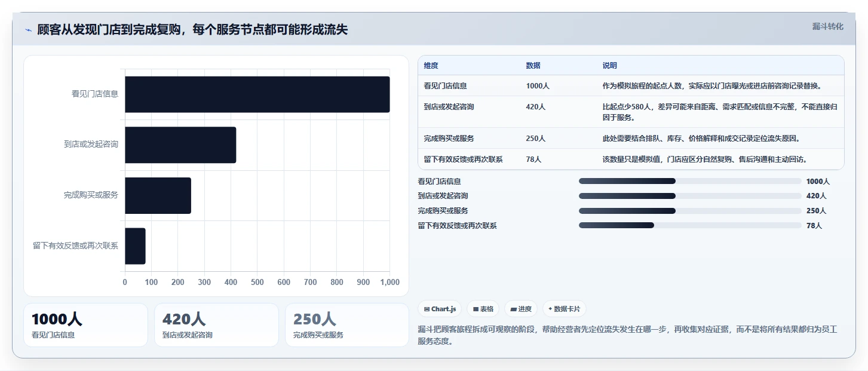Viewport: 868px width, 371px height.
Task: Click the 比起点少580人 description in the table
Action: [720, 112]
